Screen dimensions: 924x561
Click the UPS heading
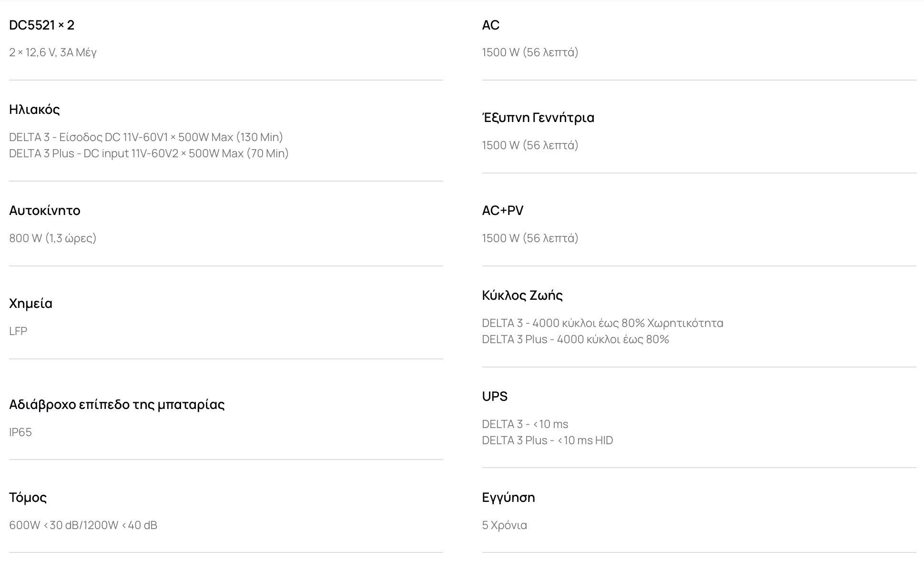tap(495, 397)
